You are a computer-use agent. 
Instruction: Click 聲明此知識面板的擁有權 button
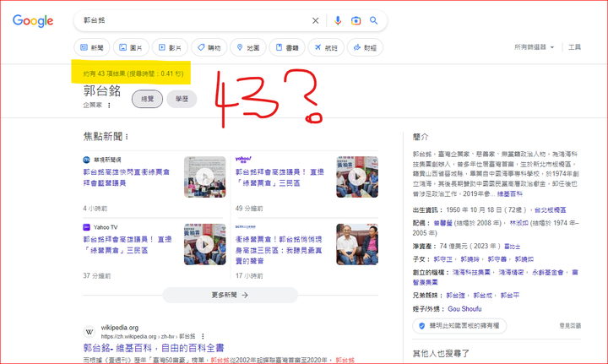coord(459,326)
